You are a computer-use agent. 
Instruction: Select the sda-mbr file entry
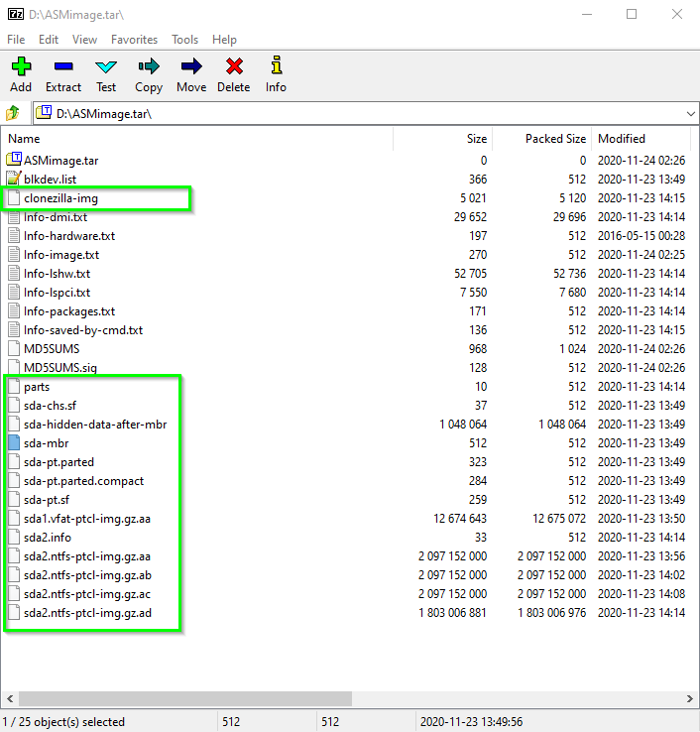(46, 443)
